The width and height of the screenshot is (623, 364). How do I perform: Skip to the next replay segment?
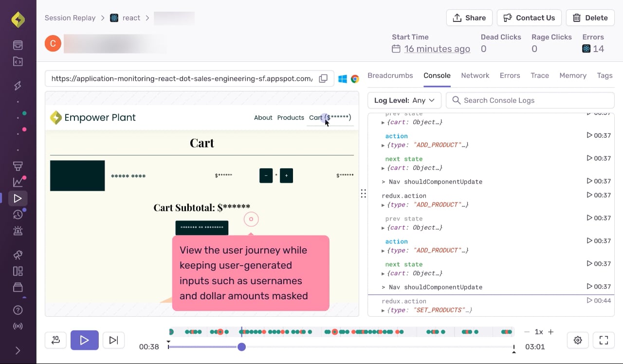point(113,340)
